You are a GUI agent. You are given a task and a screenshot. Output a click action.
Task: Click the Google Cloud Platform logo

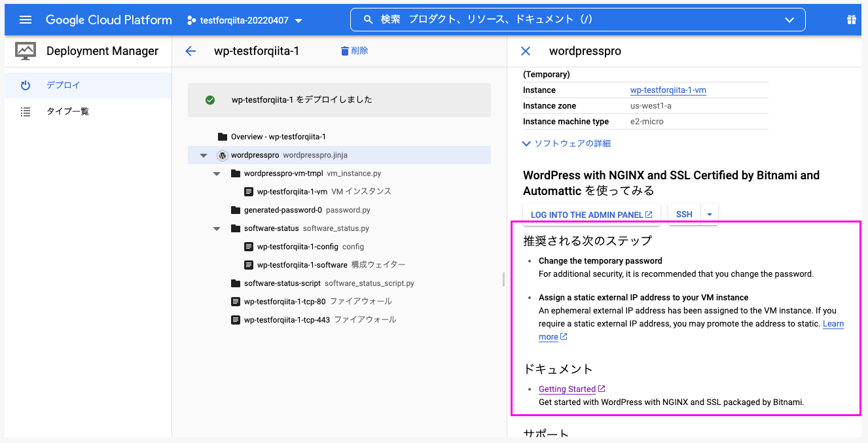point(109,20)
